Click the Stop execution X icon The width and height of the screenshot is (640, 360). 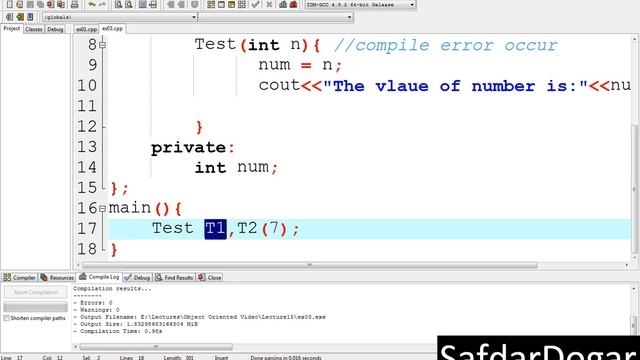[269, 4]
